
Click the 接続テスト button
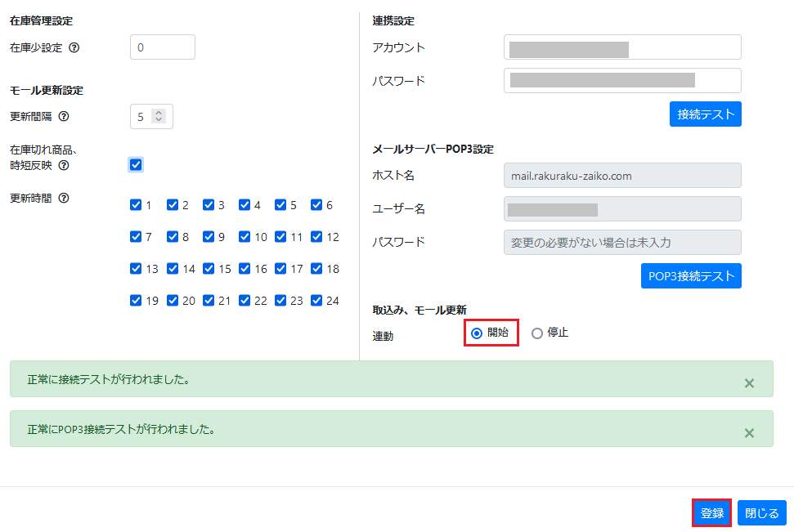click(706, 114)
